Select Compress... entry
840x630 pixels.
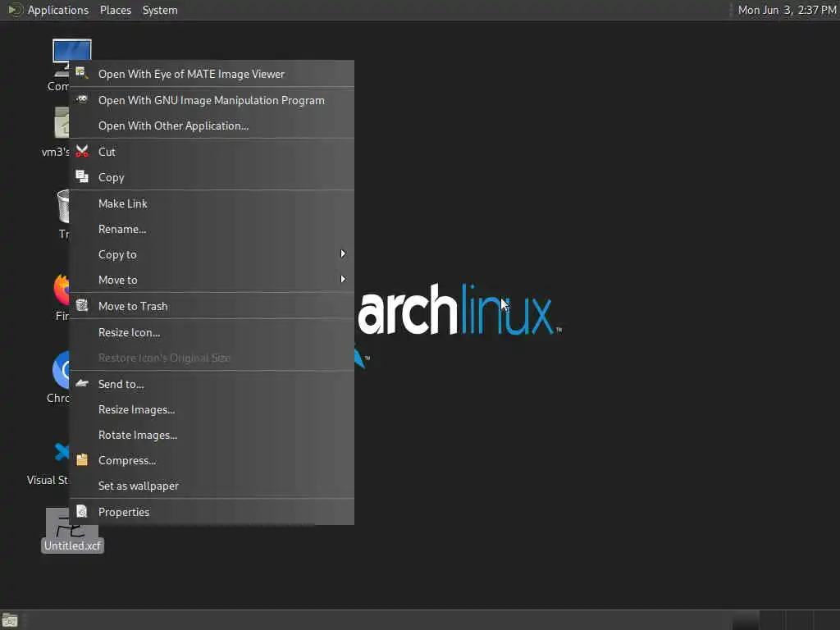pyautogui.click(x=212, y=461)
